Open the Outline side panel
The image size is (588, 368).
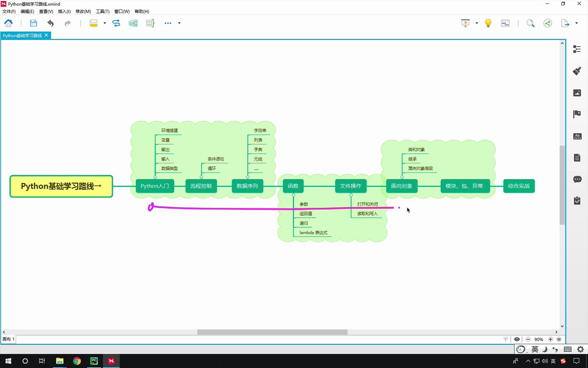pos(577,49)
